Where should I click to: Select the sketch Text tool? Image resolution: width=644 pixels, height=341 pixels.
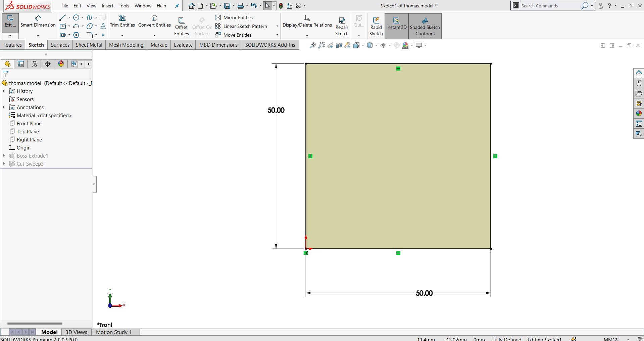[103, 26]
